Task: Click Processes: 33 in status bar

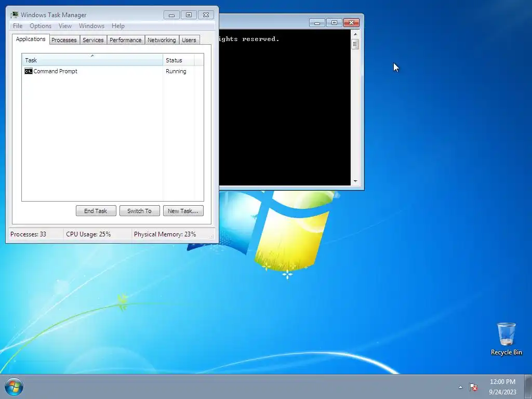Action: pyautogui.click(x=28, y=234)
